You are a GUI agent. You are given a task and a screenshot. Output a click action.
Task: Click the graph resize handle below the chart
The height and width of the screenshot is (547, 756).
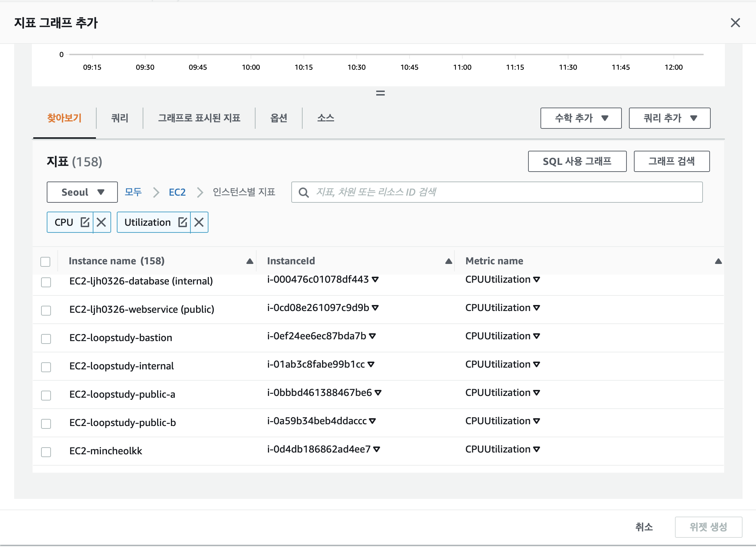380,93
